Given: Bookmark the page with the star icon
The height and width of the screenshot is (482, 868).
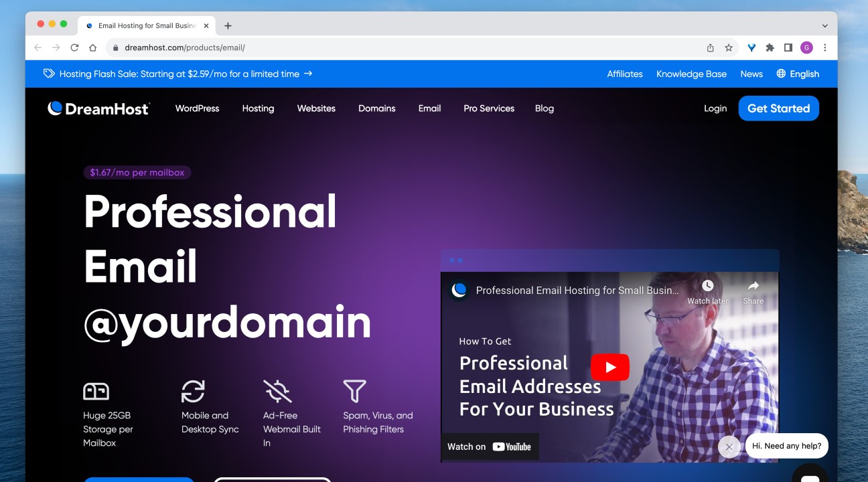Looking at the screenshot, I should click(727, 48).
